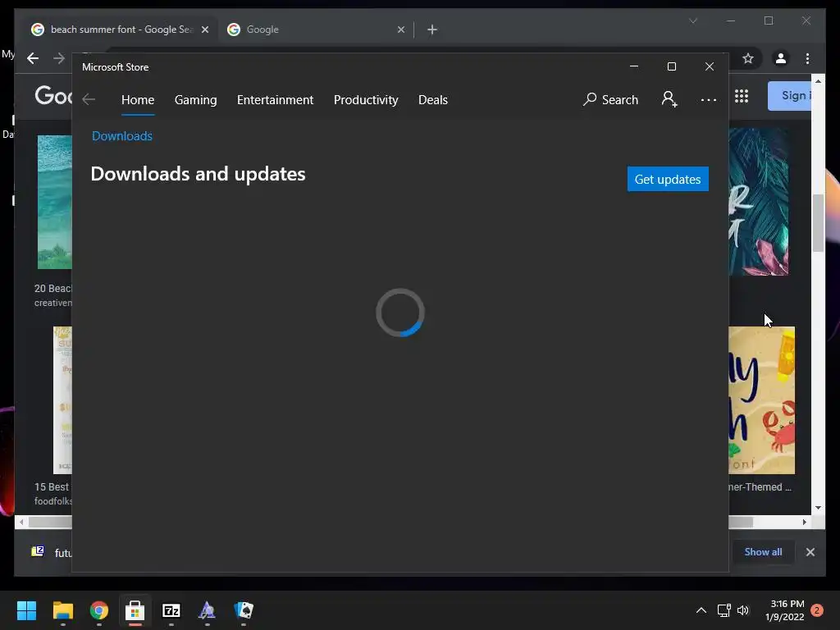This screenshot has height=630, width=840.
Task: Click the sign-in account icon in Store
Action: click(669, 99)
